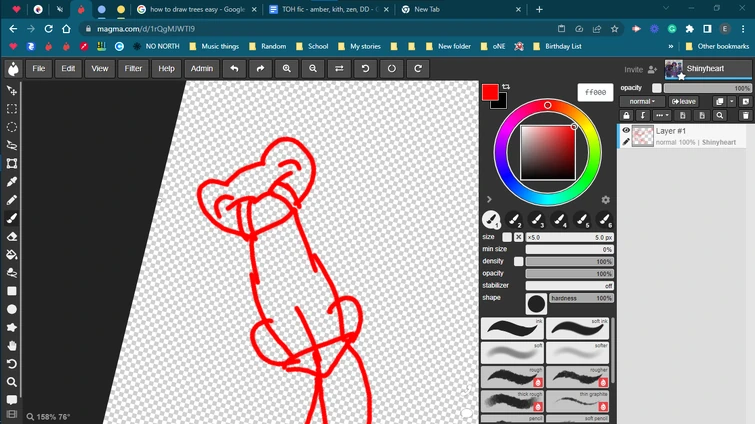Select brush preset slot 2

coord(514,220)
